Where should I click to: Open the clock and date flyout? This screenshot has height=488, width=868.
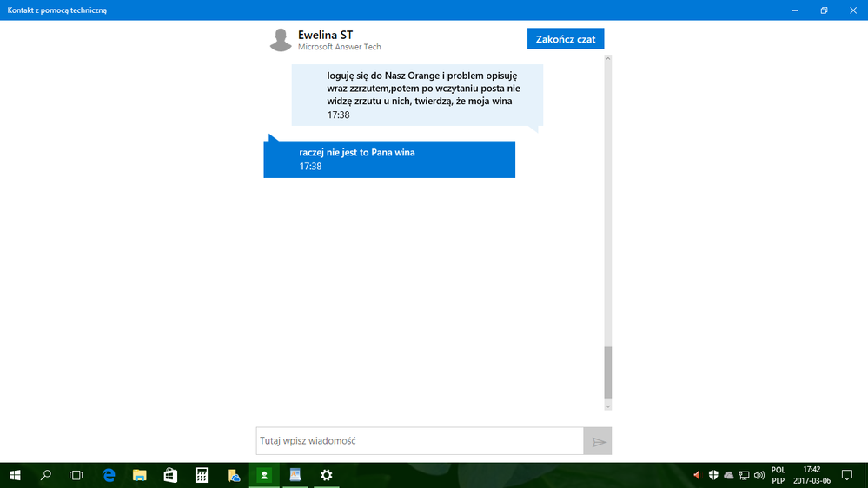812,475
